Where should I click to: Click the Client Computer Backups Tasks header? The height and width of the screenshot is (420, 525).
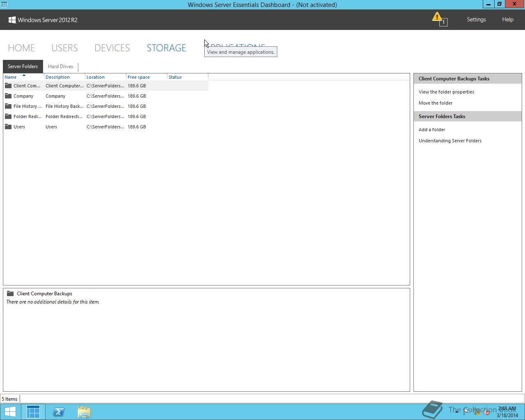point(468,79)
